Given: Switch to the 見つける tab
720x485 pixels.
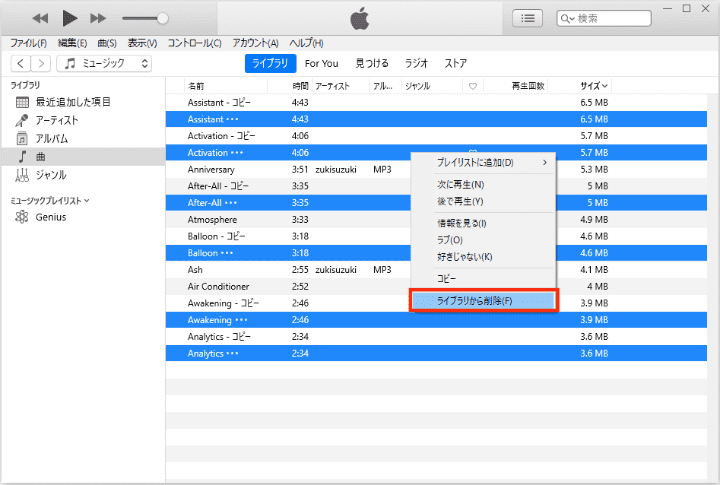Looking at the screenshot, I should (x=372, y=63).
